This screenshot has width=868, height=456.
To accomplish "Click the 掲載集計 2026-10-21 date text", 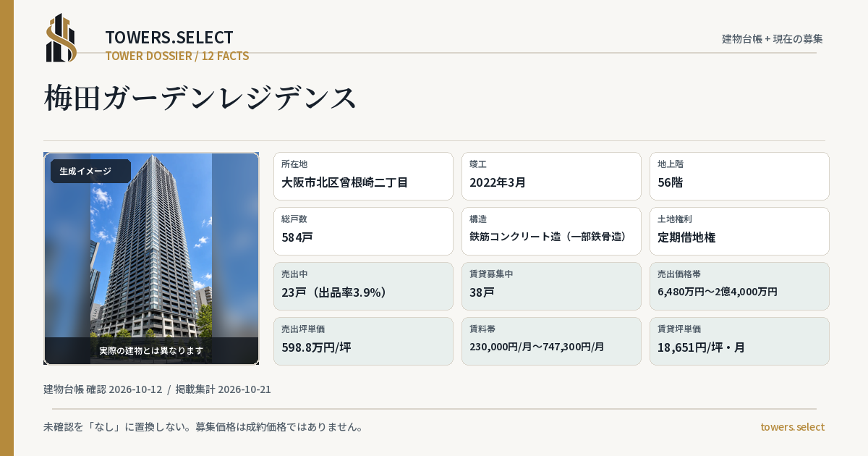I will [224, 389].
